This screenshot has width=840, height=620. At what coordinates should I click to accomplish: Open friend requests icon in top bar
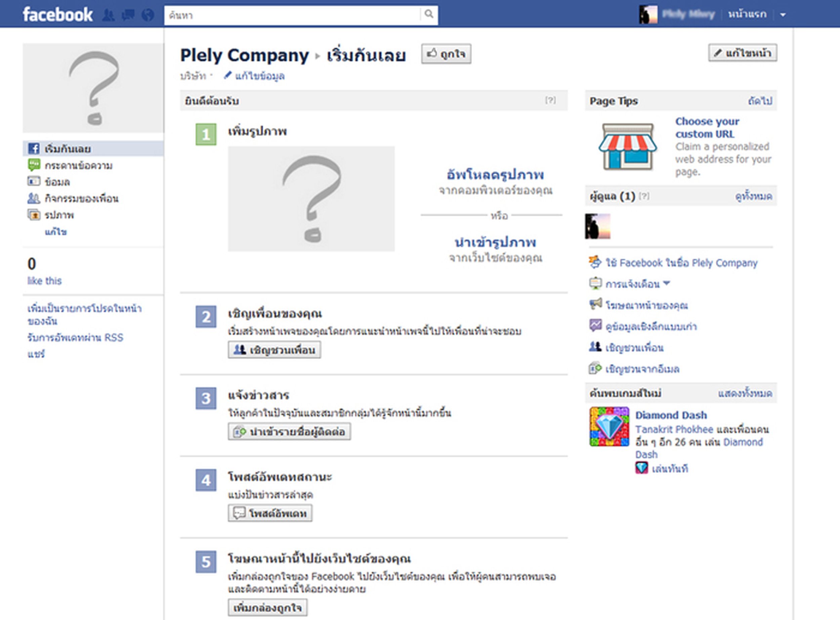pyautogui.click(x=109, y=15)
